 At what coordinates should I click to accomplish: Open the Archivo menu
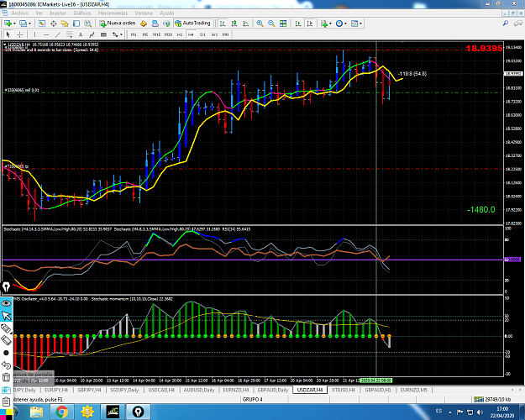tap(20, 13)
